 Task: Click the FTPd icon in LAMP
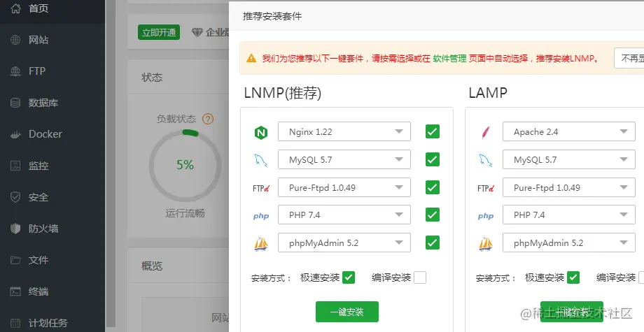tap(486, 188)
